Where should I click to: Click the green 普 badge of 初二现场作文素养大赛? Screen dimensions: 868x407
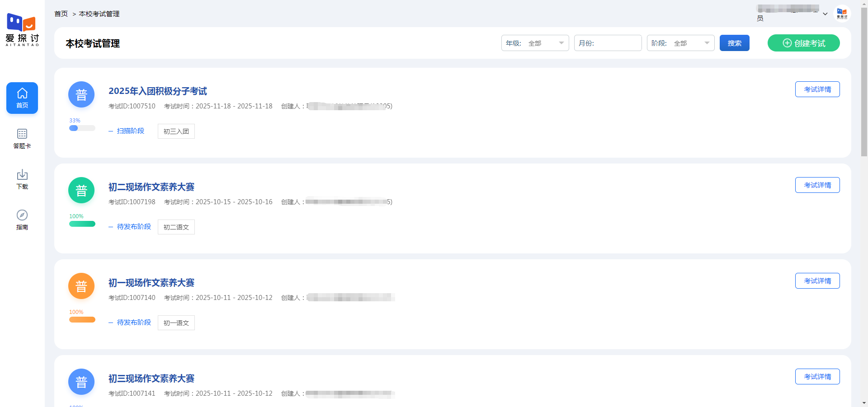(81, 191)
